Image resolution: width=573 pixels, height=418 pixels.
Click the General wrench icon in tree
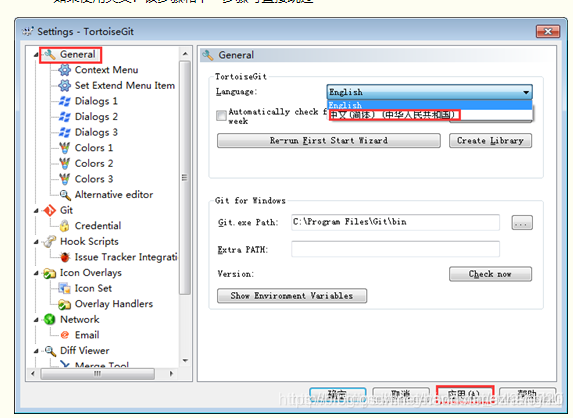[50, 54]
